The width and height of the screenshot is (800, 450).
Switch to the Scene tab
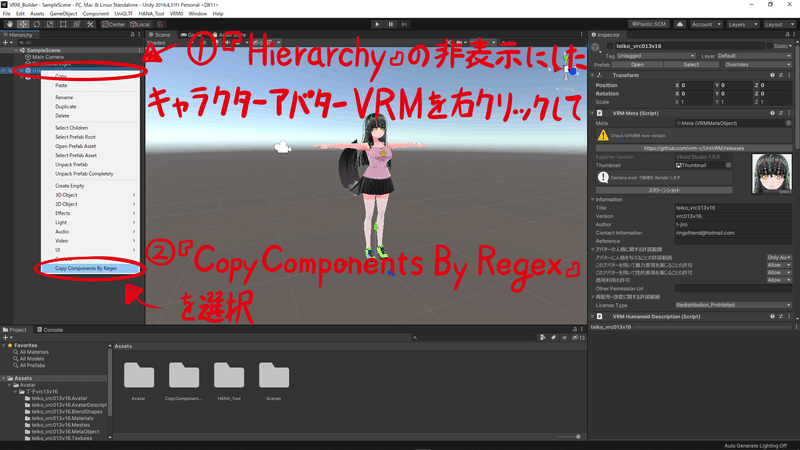[160, 35]
